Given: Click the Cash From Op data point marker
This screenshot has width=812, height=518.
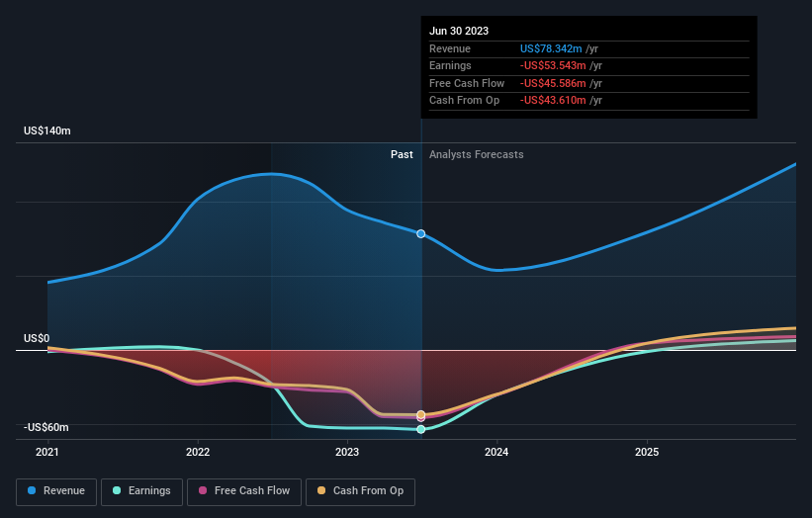Looking at the screenshot, I should click(x=421, y=414).
